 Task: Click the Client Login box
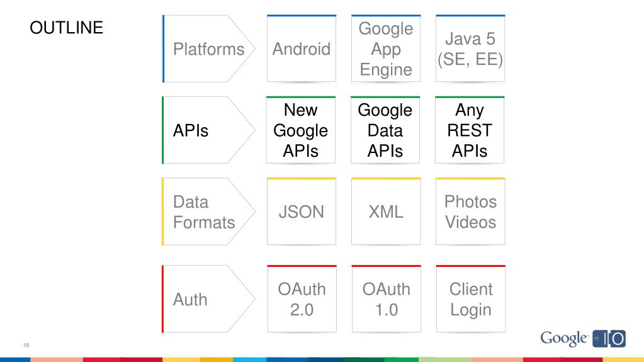[x=471, y=298]
